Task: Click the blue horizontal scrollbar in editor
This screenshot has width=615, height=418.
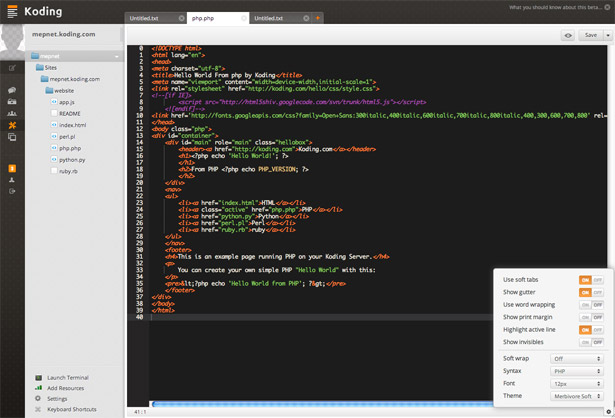Action: pos(322,404)
